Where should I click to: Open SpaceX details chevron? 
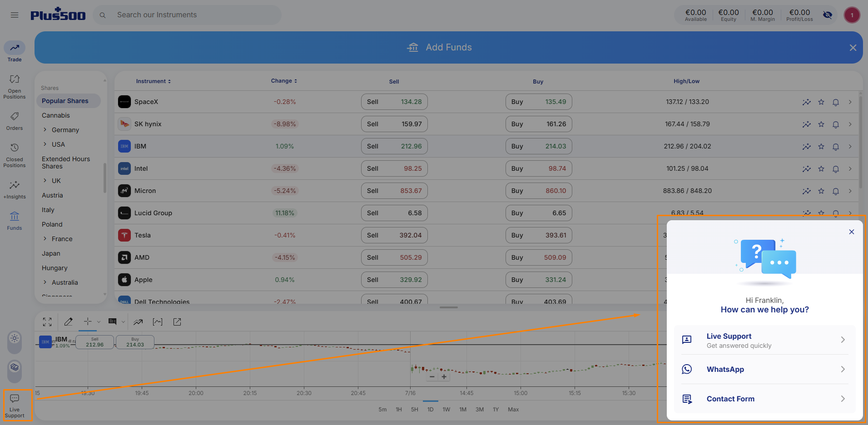tap(850, 102)
